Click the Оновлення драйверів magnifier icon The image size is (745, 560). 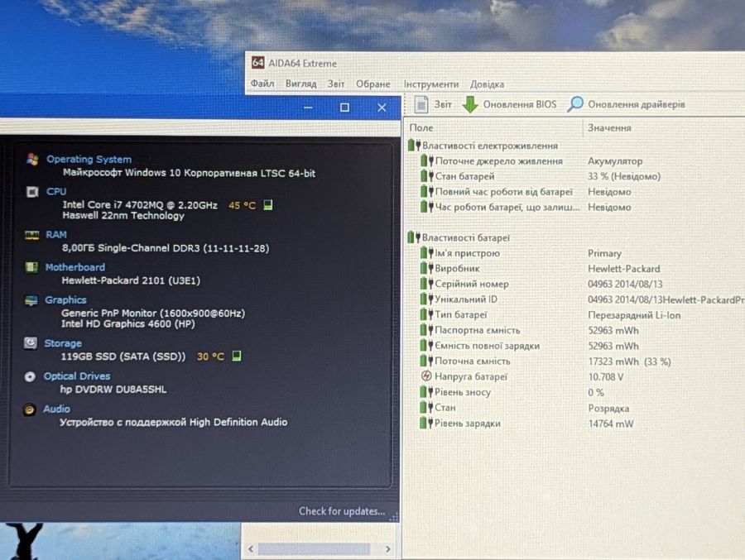pyautogui.click(x=575, y=104)
